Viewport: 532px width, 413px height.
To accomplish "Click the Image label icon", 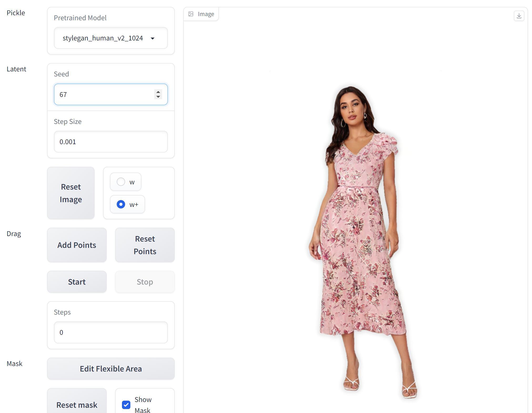I will click(x=191, y=14).
